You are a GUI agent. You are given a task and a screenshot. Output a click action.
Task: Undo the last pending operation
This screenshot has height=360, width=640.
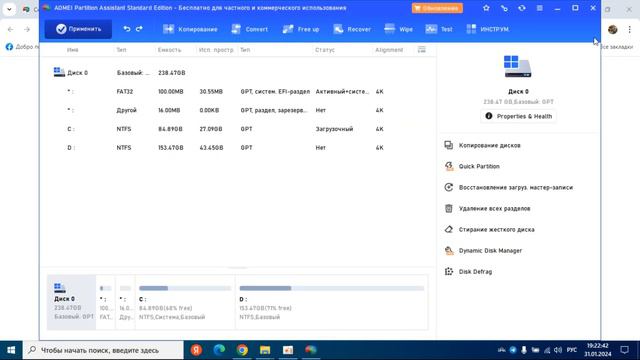[127, 29]
